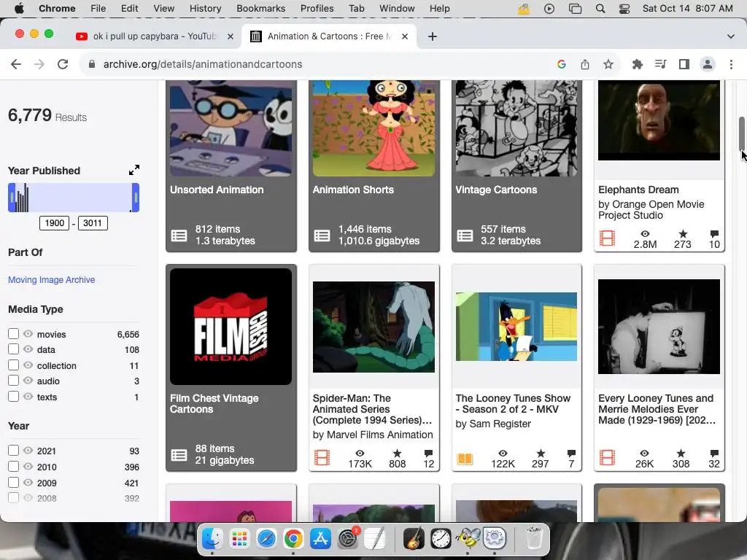Reload the archive.org page
Viewport: 747px width, 560px height.
63,64
